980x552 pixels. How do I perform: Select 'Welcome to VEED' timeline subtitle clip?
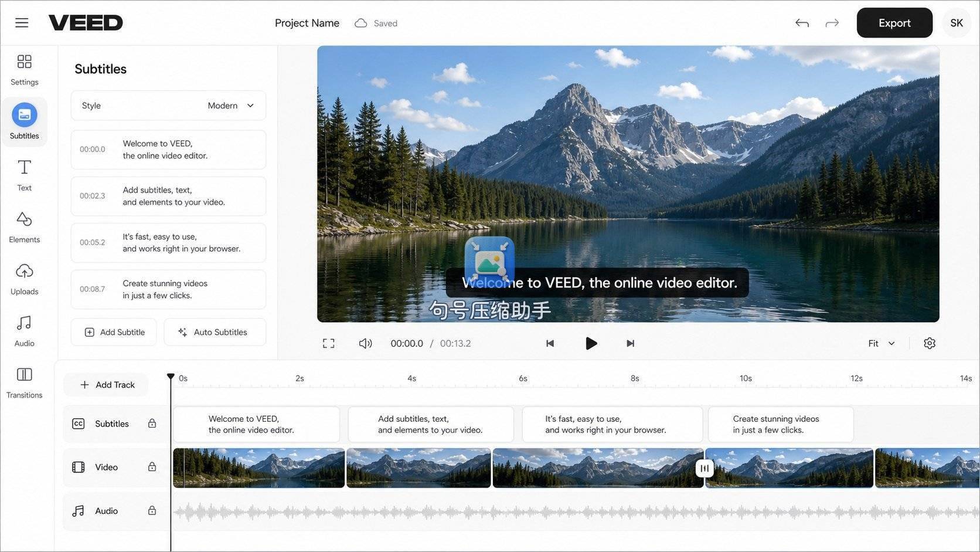[x=257, y=424]
